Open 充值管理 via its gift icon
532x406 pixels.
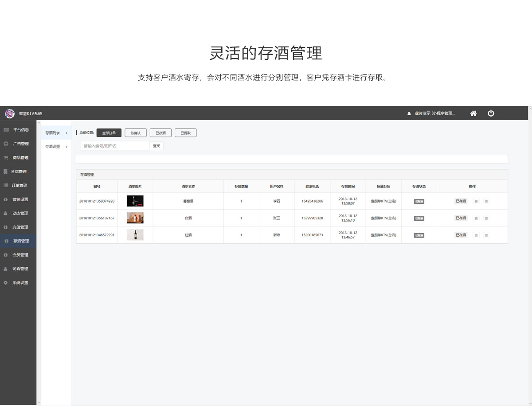tap(6, 227)
